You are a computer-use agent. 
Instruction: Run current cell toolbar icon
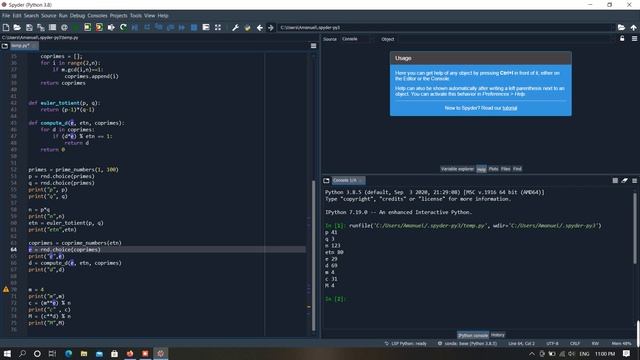[88, 27]
